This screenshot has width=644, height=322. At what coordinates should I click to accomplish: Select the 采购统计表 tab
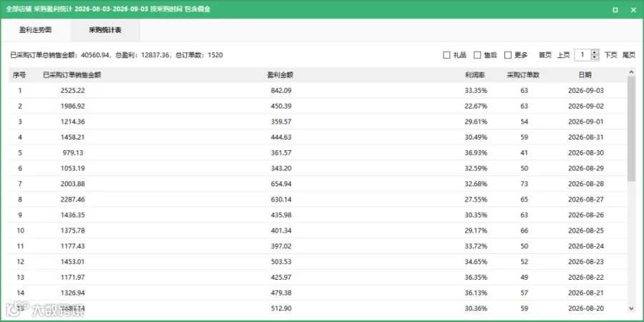[105, 30]
